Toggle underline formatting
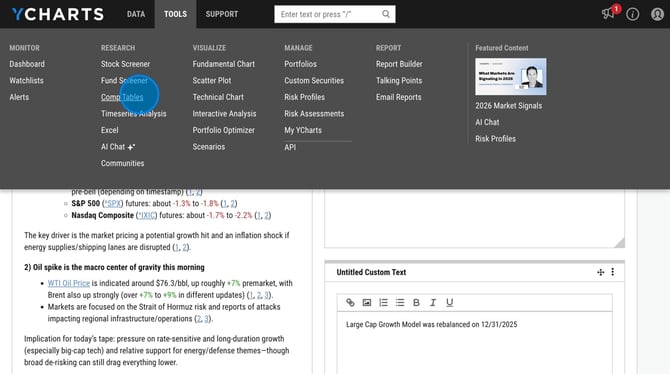Image resolution: width=670 pixels, height=374 pixels. (x=450, y=303)
